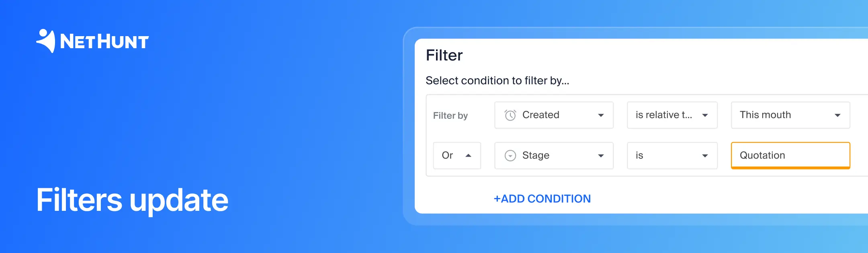Toggle the Or operator to And
Viewport: 868px width, 253px height.
click(457, 155)
